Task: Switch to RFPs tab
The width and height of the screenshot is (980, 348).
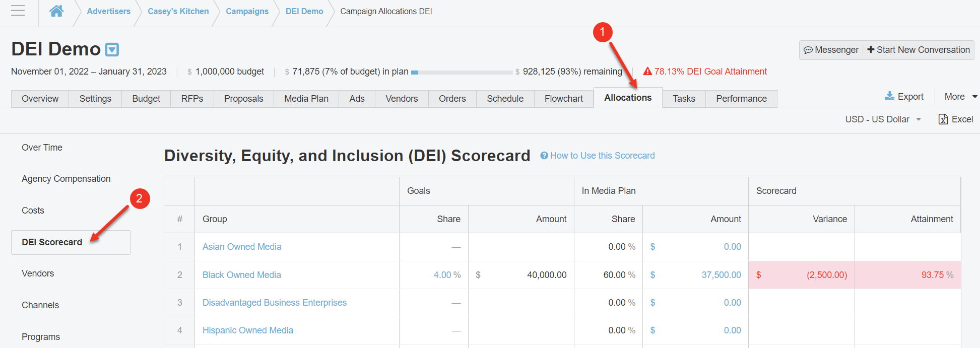Action: pyautogui.click(x=192, y=99)
